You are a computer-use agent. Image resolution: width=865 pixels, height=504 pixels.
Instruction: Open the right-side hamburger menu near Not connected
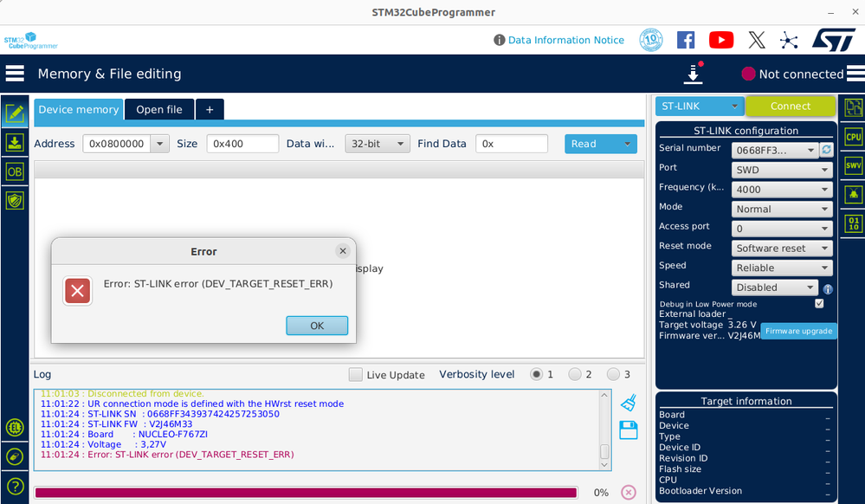855,74
